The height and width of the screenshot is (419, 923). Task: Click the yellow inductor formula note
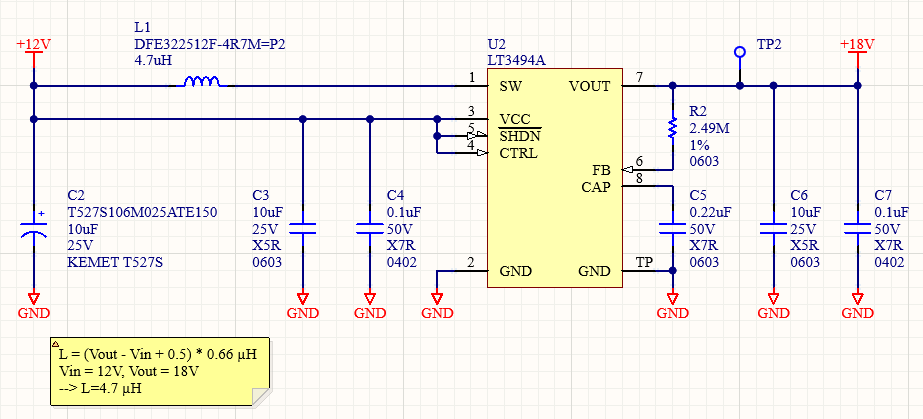point(160,371)
